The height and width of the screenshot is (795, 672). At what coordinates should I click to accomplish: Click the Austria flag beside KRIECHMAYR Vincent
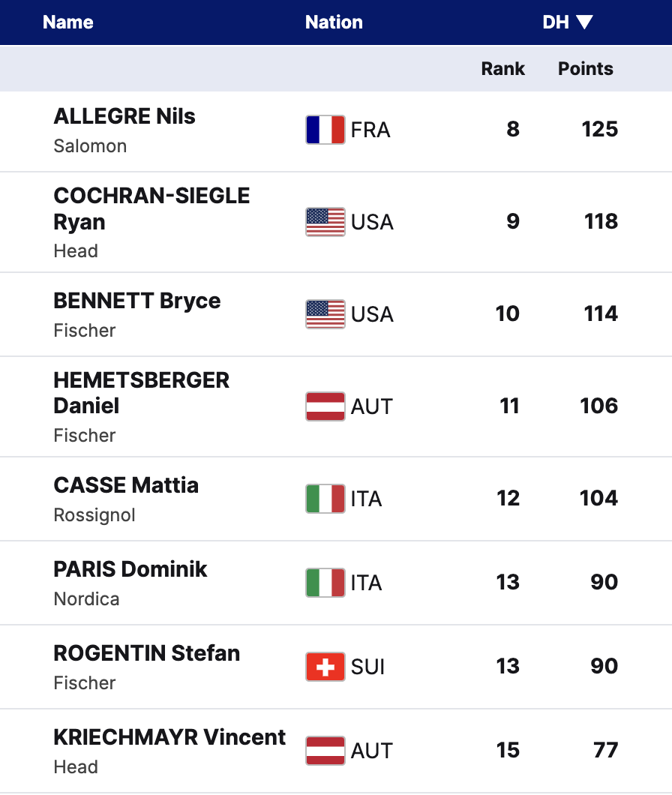click(x=325, y=751)
